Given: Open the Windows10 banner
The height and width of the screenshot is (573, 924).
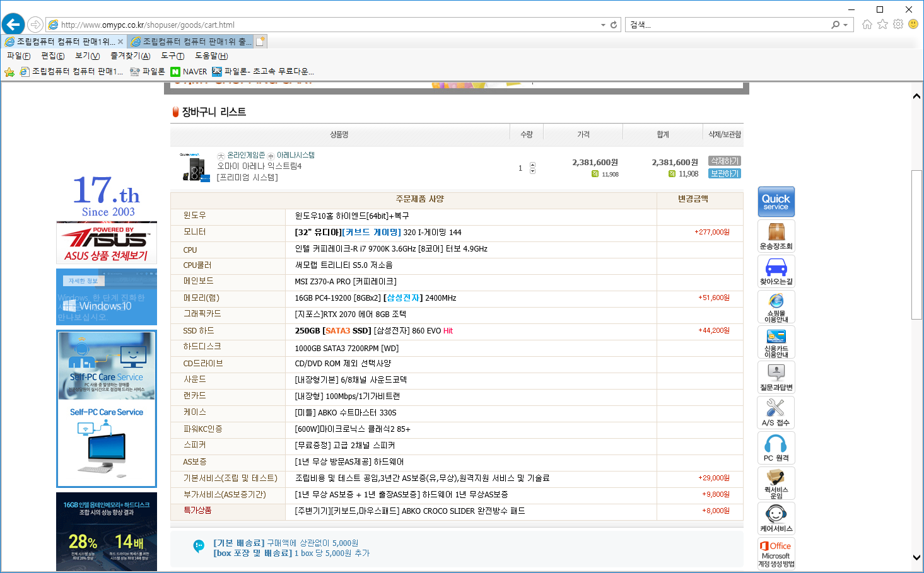Looking at the screenshot, I should (107, 297).
